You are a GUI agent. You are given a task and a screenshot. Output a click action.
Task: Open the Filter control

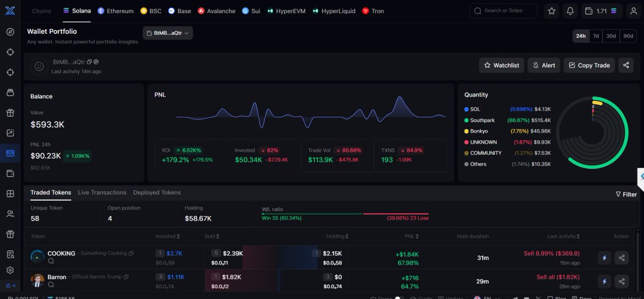coord(626,195)
